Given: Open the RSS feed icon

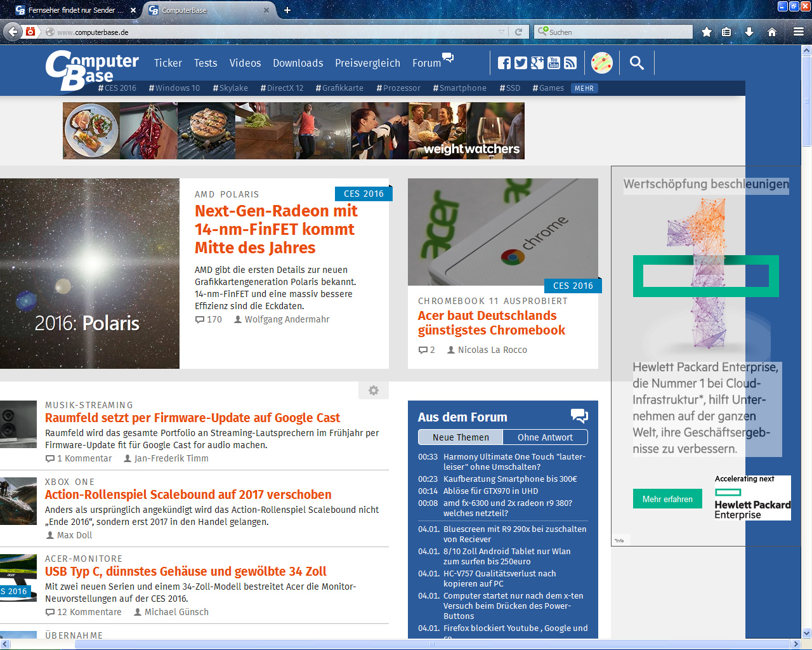Looking at the screenshot, I should pos(570,63).
